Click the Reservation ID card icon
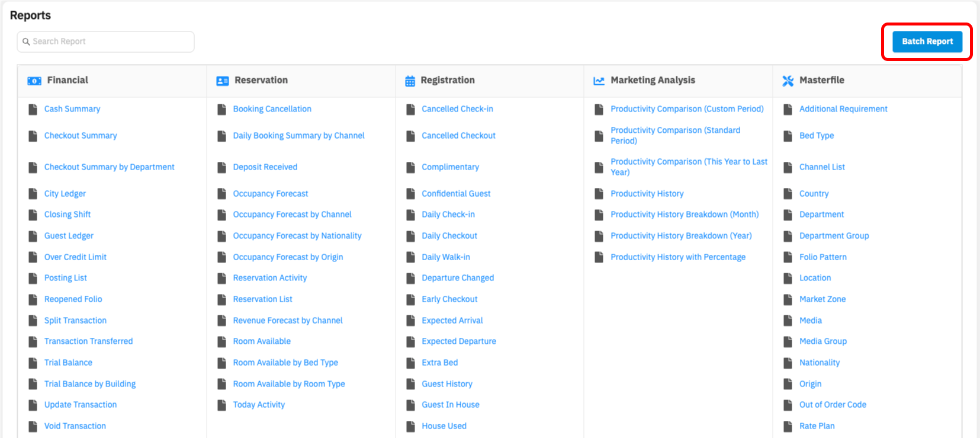980x438 pixels. [223, 81]
